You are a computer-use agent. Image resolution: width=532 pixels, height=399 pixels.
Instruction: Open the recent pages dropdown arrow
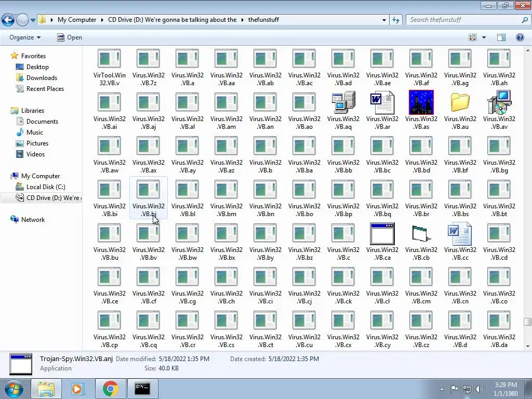[33, 20]
